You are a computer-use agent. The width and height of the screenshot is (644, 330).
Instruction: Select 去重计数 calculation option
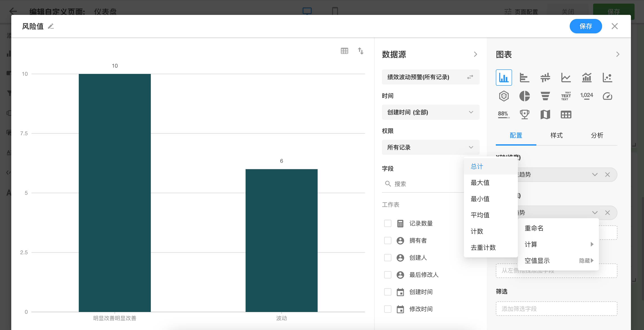491,248
